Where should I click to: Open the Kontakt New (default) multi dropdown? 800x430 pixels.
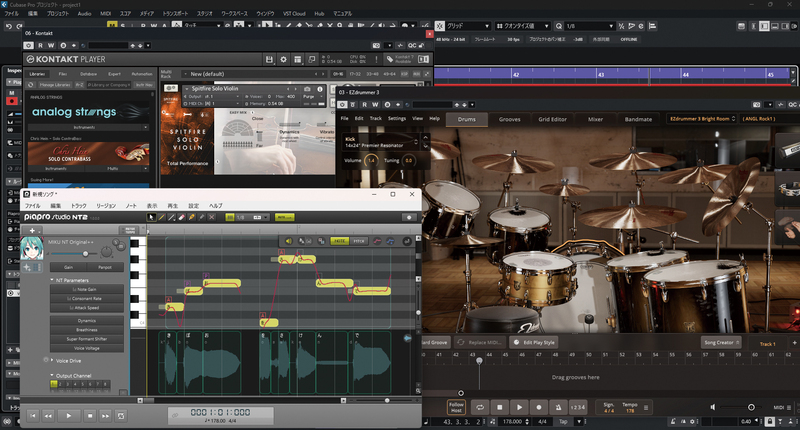(254, 74)
